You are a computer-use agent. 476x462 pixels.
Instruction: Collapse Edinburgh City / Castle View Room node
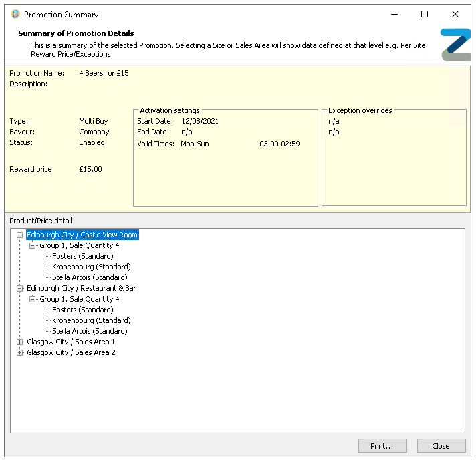pyautogui.click(x=20, y=235)
